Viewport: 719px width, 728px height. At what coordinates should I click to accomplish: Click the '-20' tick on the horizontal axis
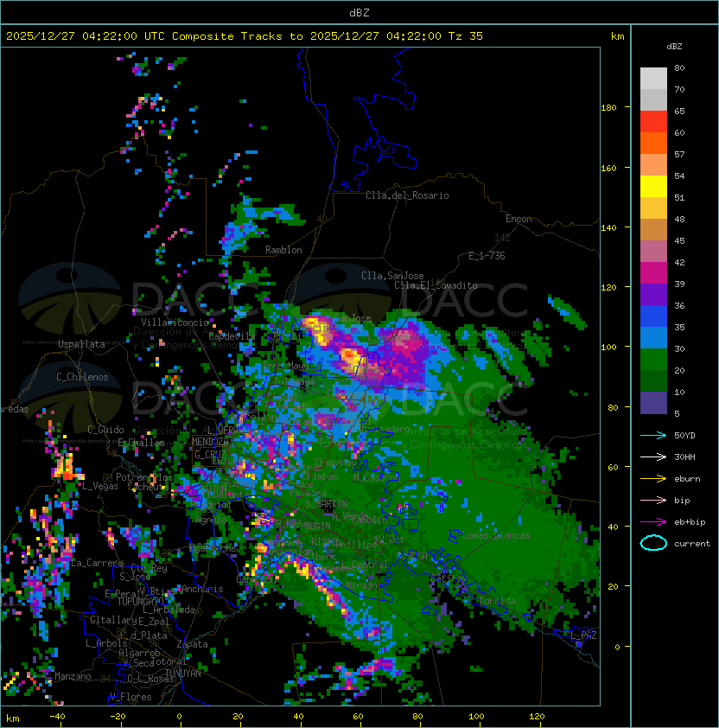118,717
